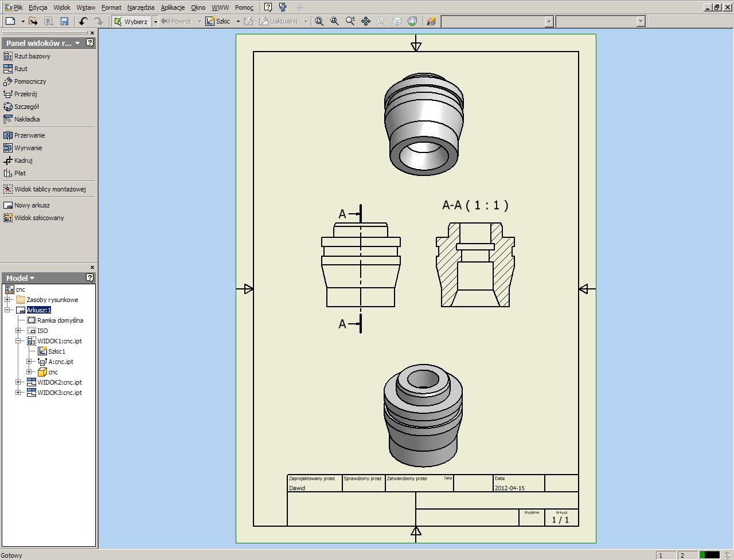This screenshot has width=734, height=560.
Task: Select the Arkusz:1 tree item
Action: click(x=39, y=310)
